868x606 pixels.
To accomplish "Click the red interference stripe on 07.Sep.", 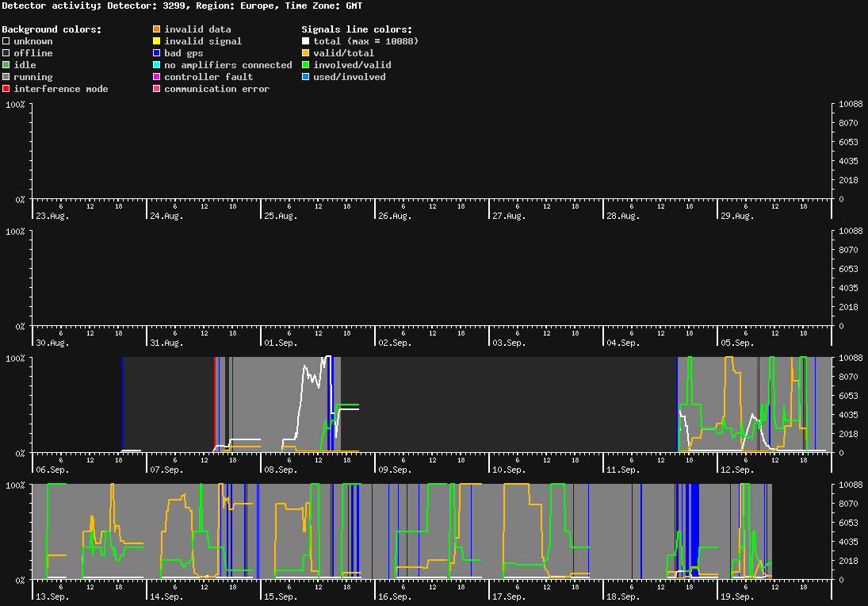I will (x=215, y=405).
